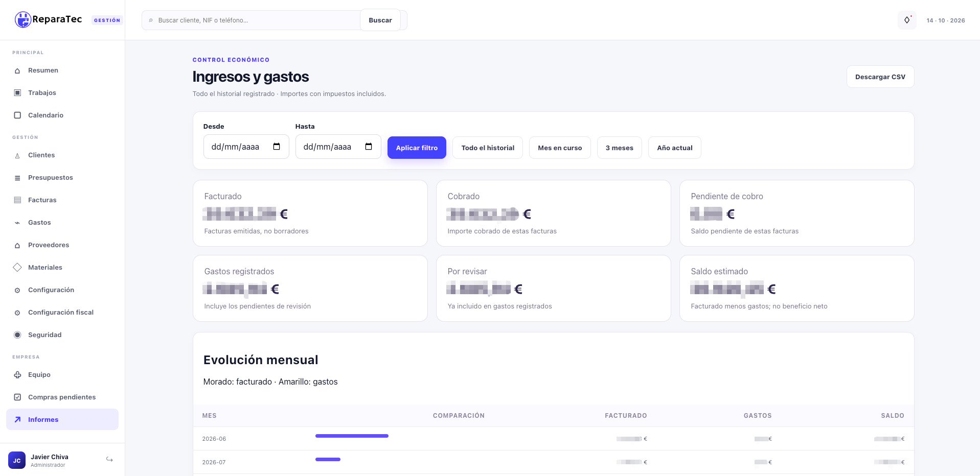This screenshot has height=476, width=980.
Task: Click the Resumen home icon
Action: [x=17, y=70]
